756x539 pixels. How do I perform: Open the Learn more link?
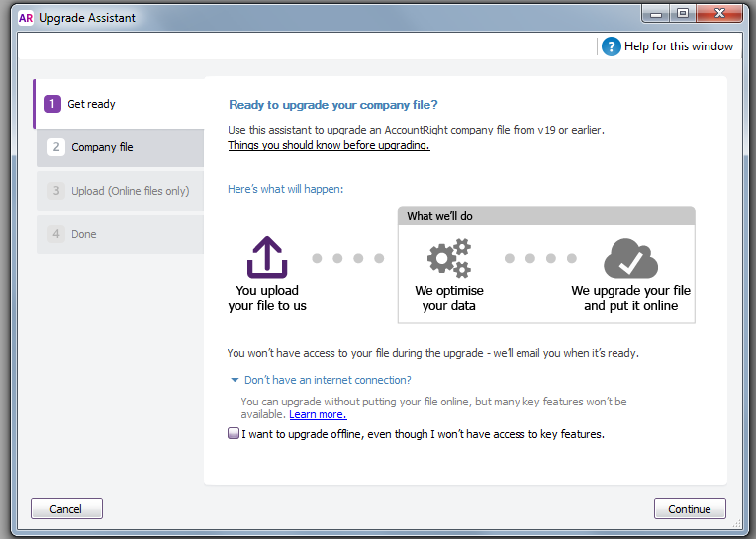[x=318, y=415]
